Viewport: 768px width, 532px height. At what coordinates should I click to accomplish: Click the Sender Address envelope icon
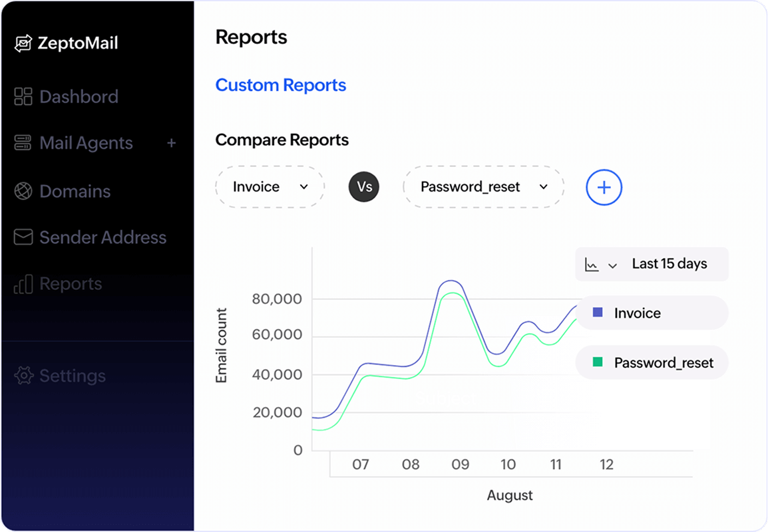point(23,237)
